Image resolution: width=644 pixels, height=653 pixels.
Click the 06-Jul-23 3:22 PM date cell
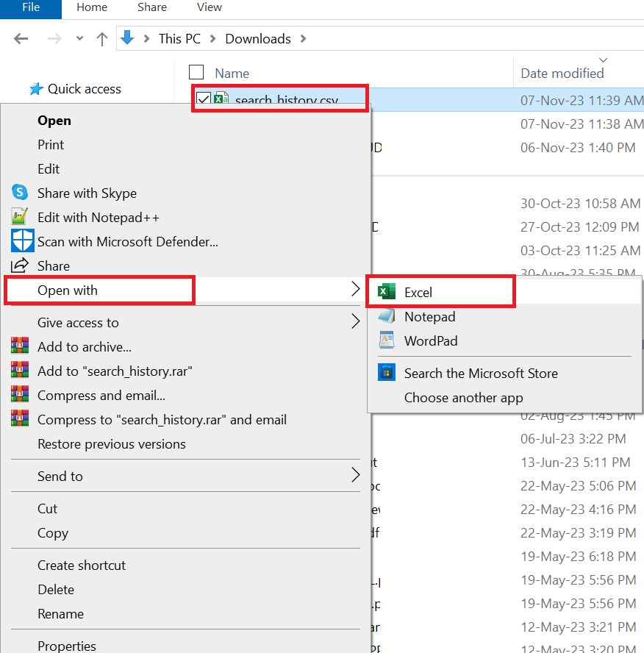tap(573, 439)
